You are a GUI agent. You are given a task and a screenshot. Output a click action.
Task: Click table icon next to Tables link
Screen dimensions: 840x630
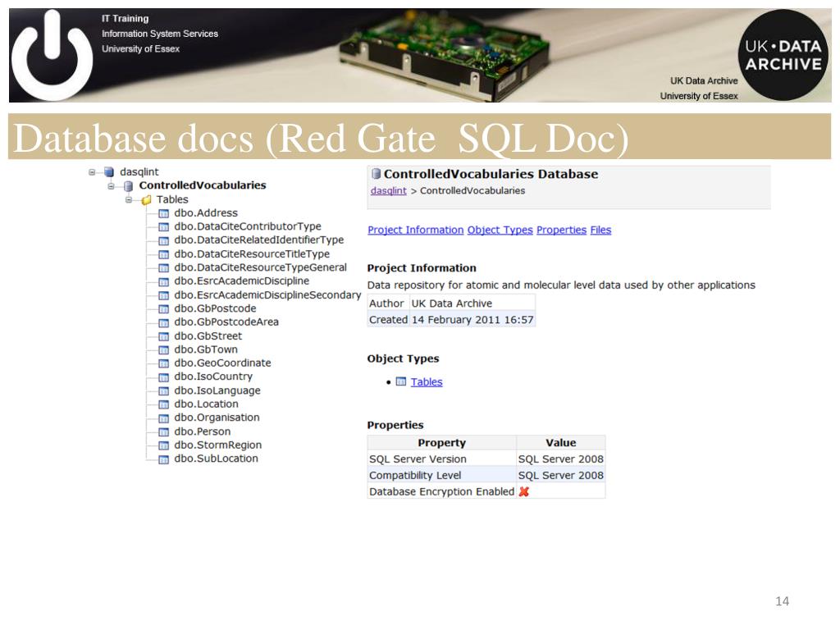[400, 381]
